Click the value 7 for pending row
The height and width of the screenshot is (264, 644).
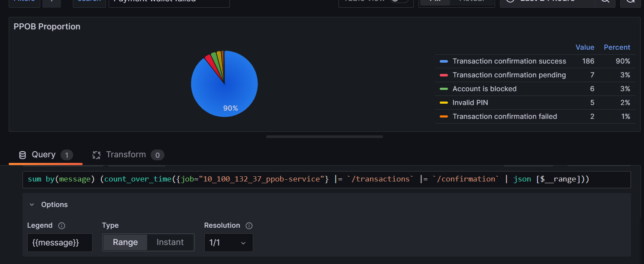pos(592,75)
